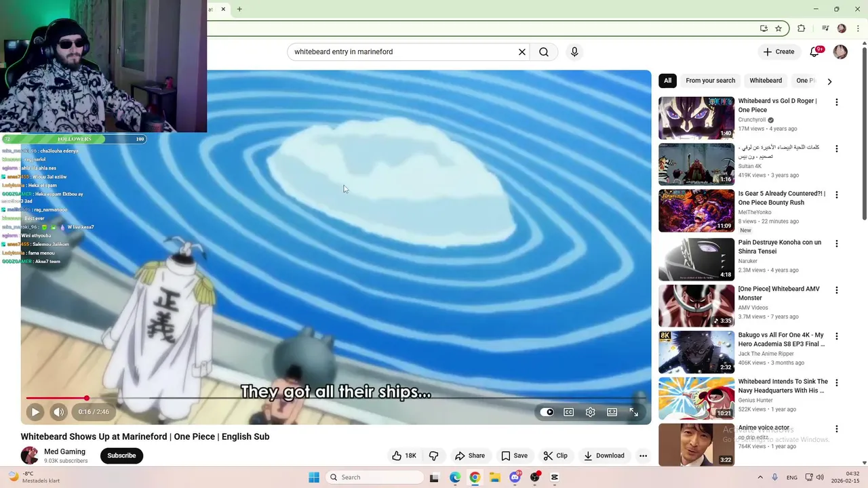Switch to theater mode view
Image resolution: width=868 pixels, height=488 pixels.
point(612,412)
